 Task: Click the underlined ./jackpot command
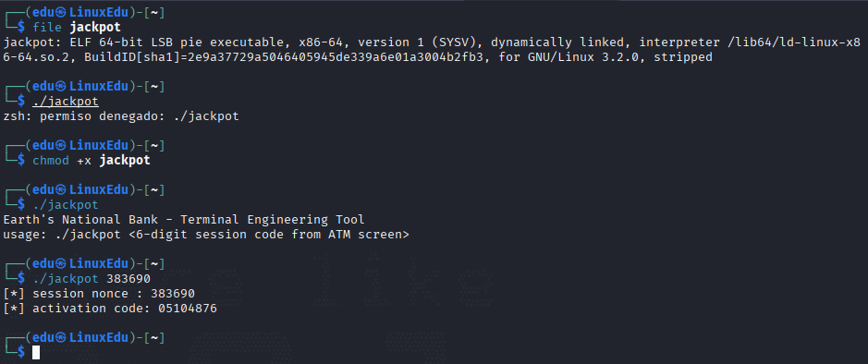coord(66,102)
